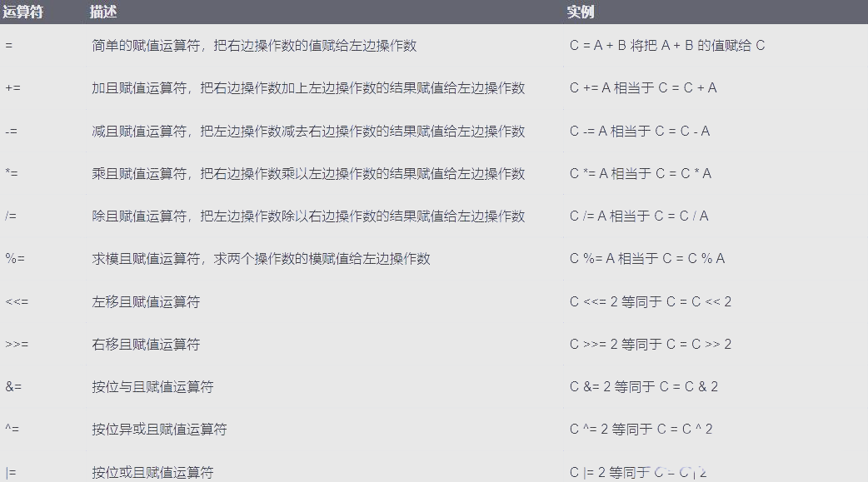The height and width of the screenshot is (482, 868).
Task: Select the >>= operator cell
Action: (17, 344)
